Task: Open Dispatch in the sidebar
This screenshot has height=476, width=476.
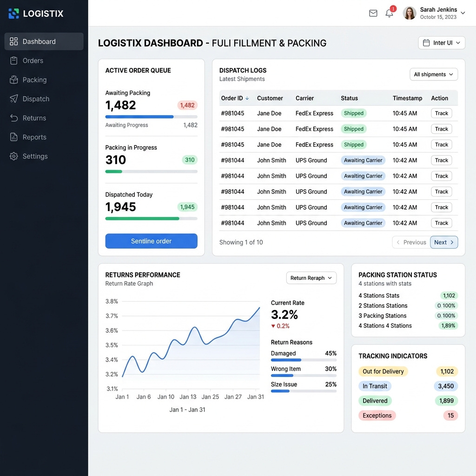Action: click(44, 99)
